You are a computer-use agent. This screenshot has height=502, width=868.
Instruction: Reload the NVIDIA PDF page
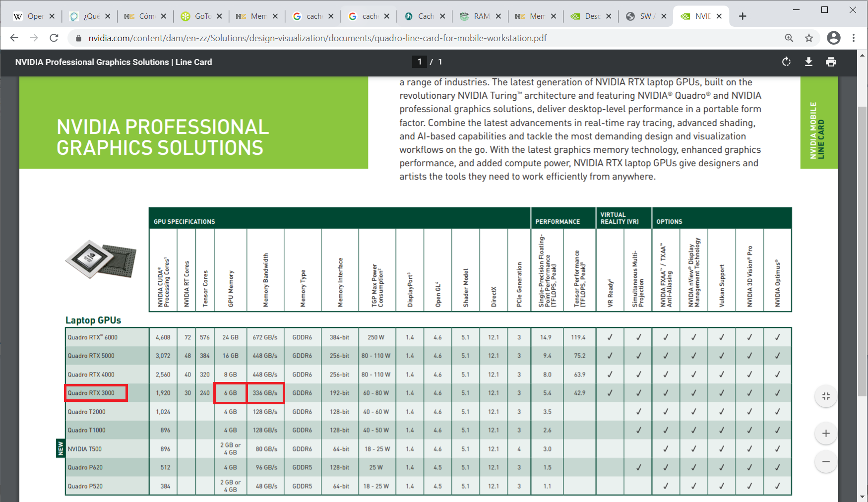(x=54, y=38)
